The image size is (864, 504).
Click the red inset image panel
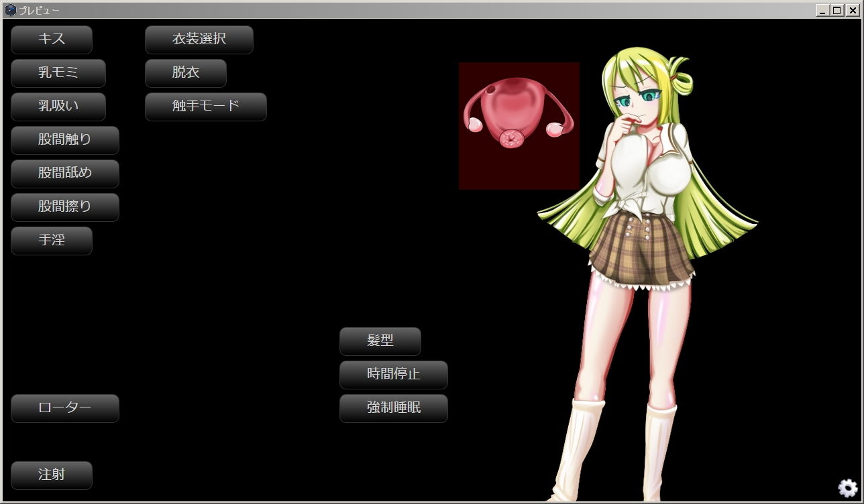(519, 126)
